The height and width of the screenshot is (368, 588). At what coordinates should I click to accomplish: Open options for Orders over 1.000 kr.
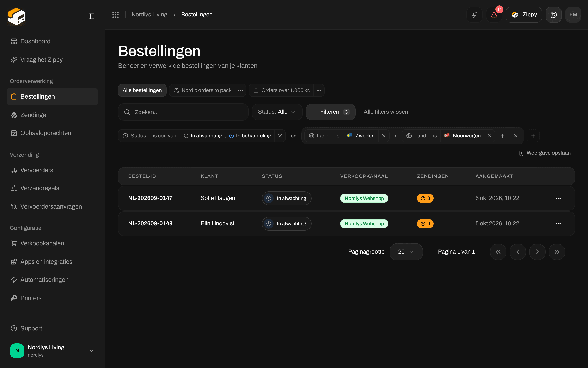click(x=319, y=90)
